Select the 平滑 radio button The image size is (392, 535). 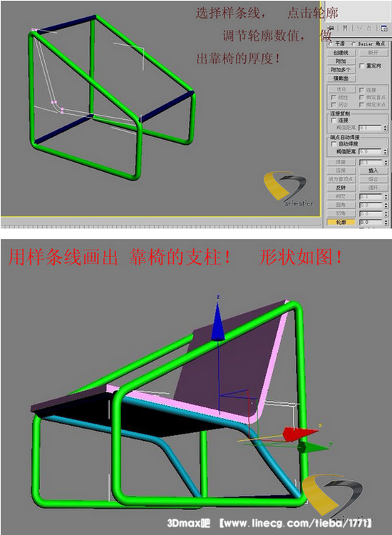click(330, 44)
